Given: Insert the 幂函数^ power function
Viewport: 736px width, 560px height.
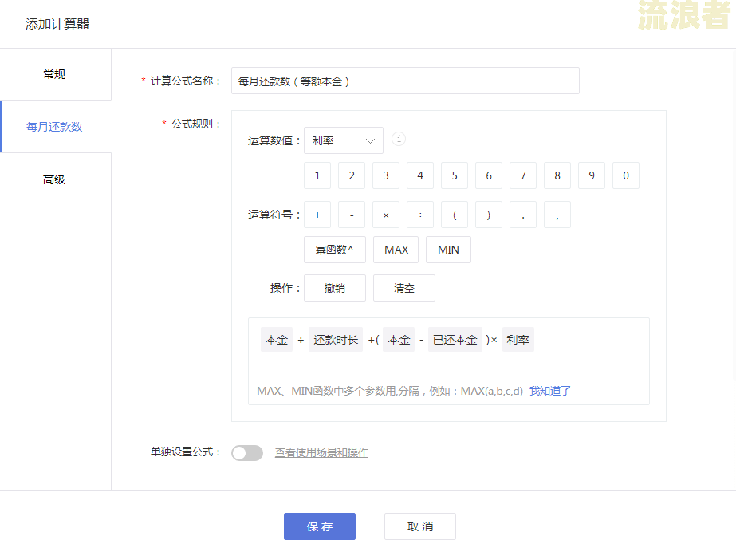Looking at the screenshot, I should [x=335, y=250].
